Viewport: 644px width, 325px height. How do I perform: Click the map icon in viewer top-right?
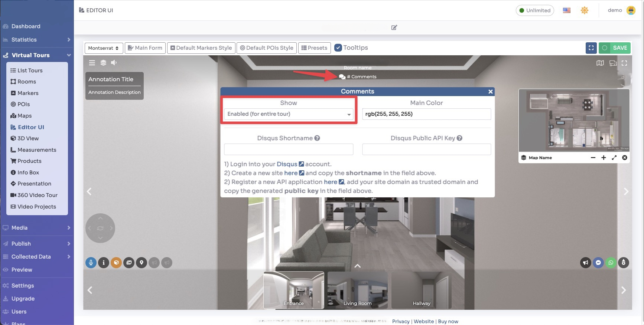pos(600,63)
